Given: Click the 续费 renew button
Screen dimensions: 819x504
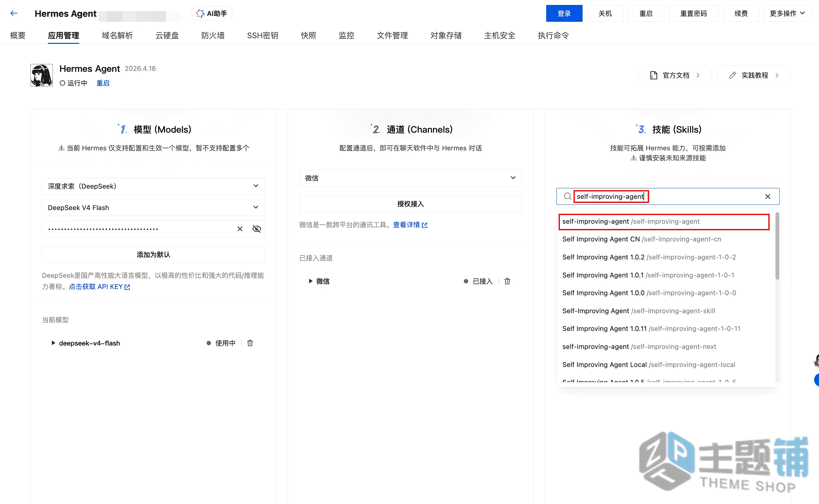Looking at the screenshot, I should click(741, 13).
